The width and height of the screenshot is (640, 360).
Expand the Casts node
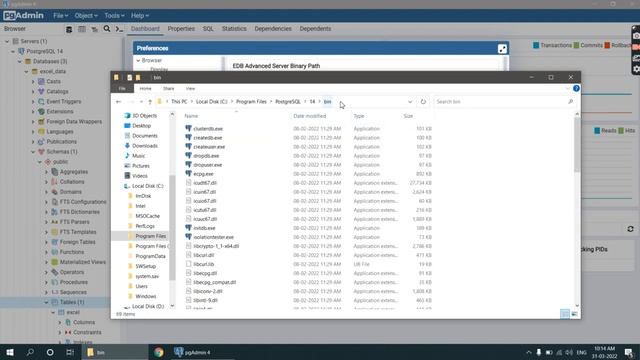(33, 81)
